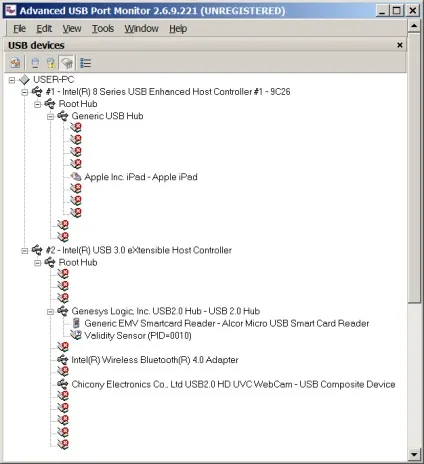Select the Apple iPad device icon

coord(76,176)
